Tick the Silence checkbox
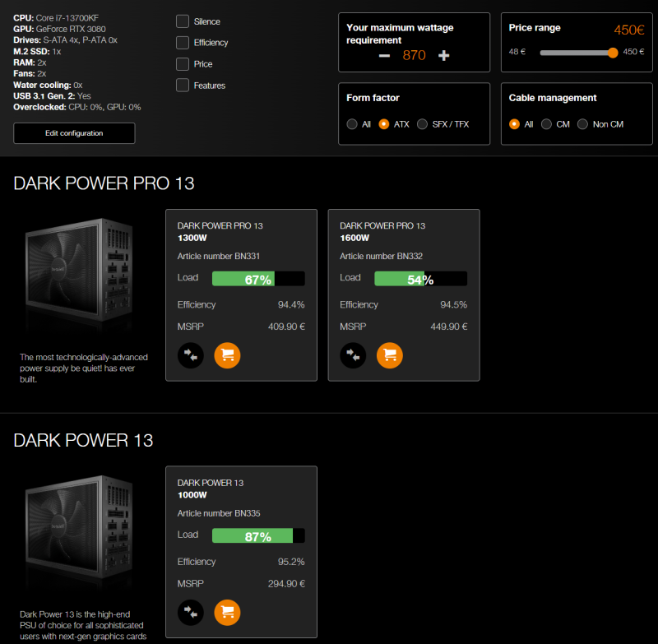The height and width of the screenshot is (644, 658). click(x=183, y=21)
